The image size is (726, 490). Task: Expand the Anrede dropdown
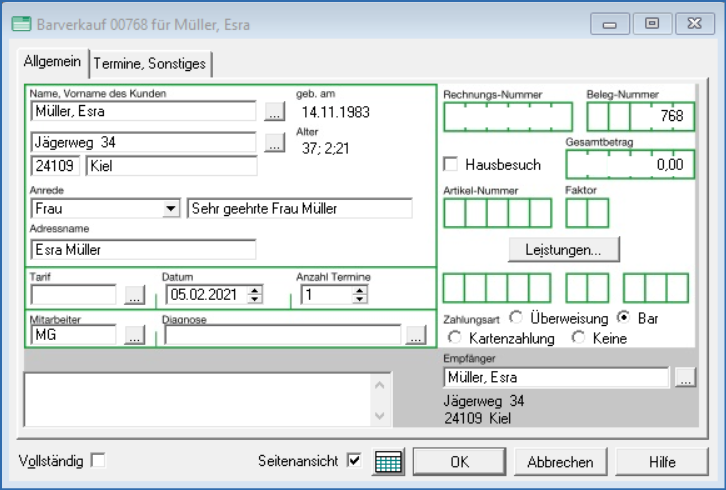click(x=170, y=209)
